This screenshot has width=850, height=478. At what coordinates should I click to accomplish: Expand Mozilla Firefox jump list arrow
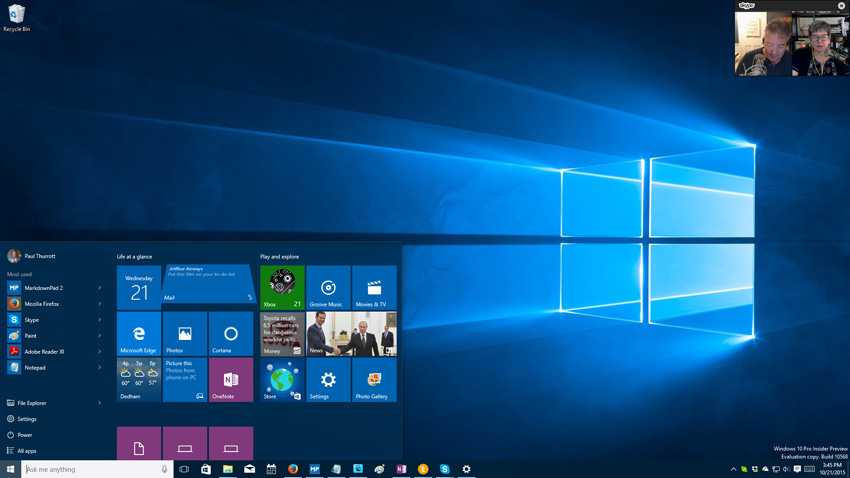tap(100, 303)
